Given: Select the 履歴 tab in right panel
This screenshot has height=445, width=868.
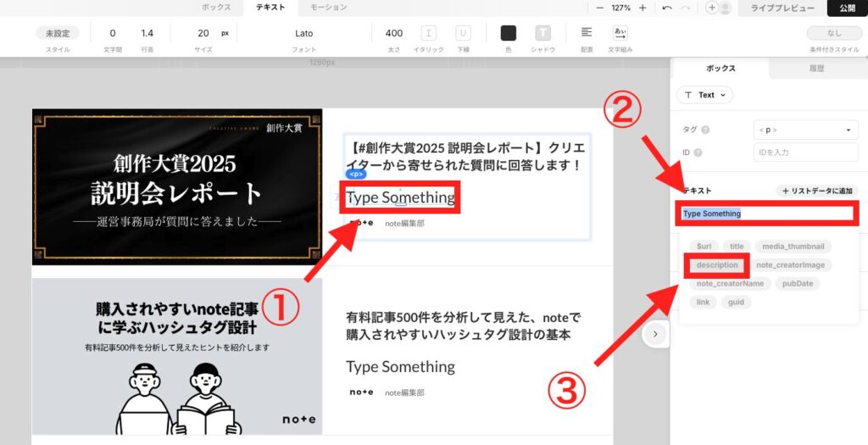Looking at the screenshot, I should 816,68.
